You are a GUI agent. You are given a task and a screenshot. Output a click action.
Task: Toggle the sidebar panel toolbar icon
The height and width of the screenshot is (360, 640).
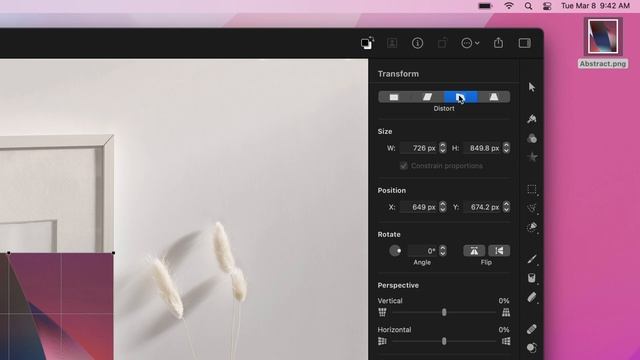point(524,43)
